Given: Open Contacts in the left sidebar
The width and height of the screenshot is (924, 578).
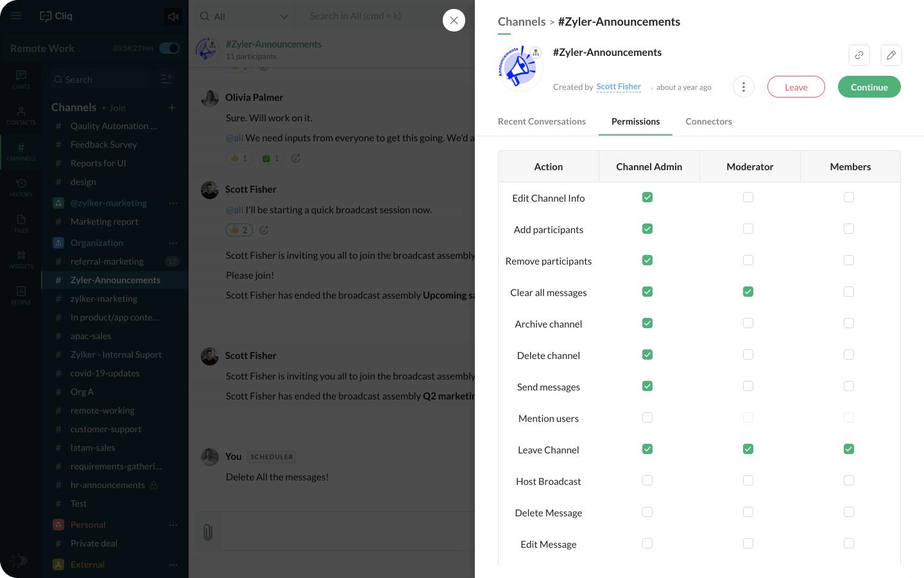Looking at the screenshot, I should point(21,116).
